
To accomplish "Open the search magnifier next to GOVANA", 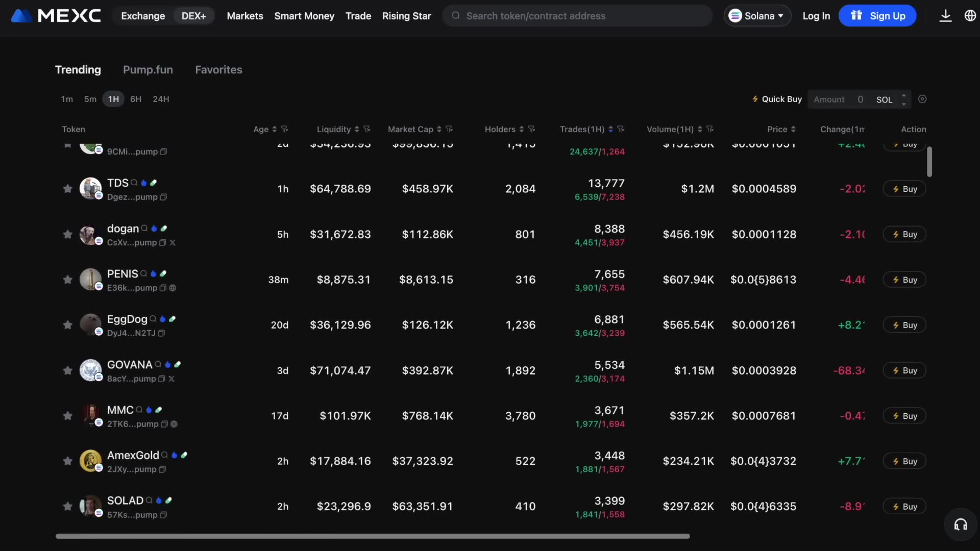I will (159, 364).
